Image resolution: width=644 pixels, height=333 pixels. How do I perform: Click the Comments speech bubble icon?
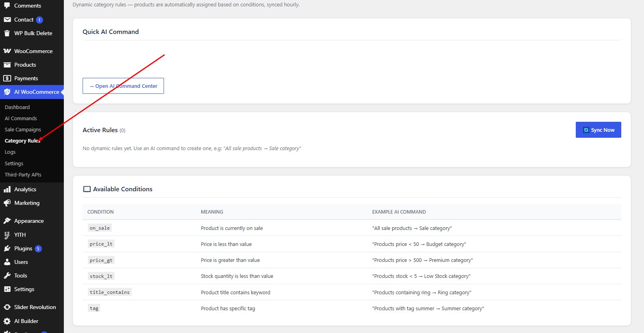click(x=7, y=6)
